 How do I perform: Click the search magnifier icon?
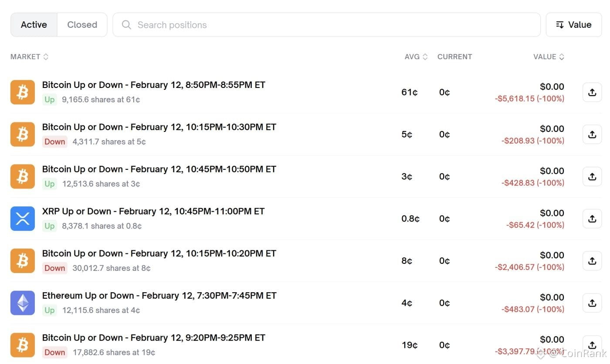126,25
